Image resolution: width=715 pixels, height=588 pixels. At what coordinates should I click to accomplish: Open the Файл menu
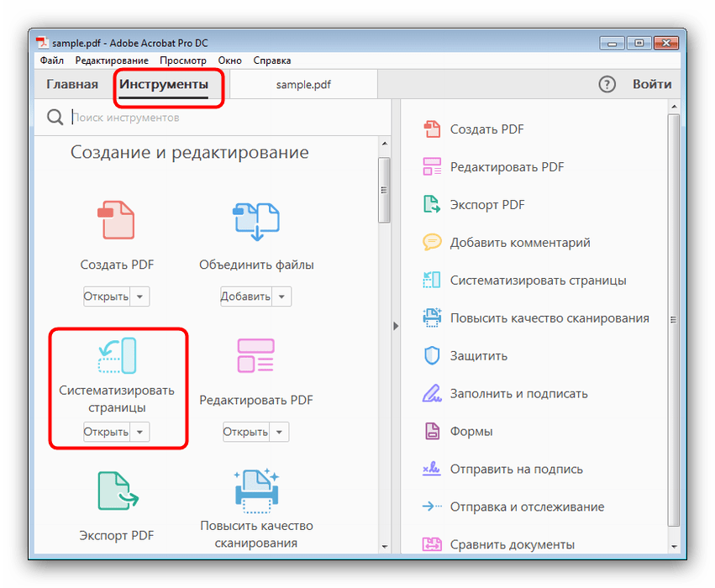pyautogui.click(x=51, y=60)
